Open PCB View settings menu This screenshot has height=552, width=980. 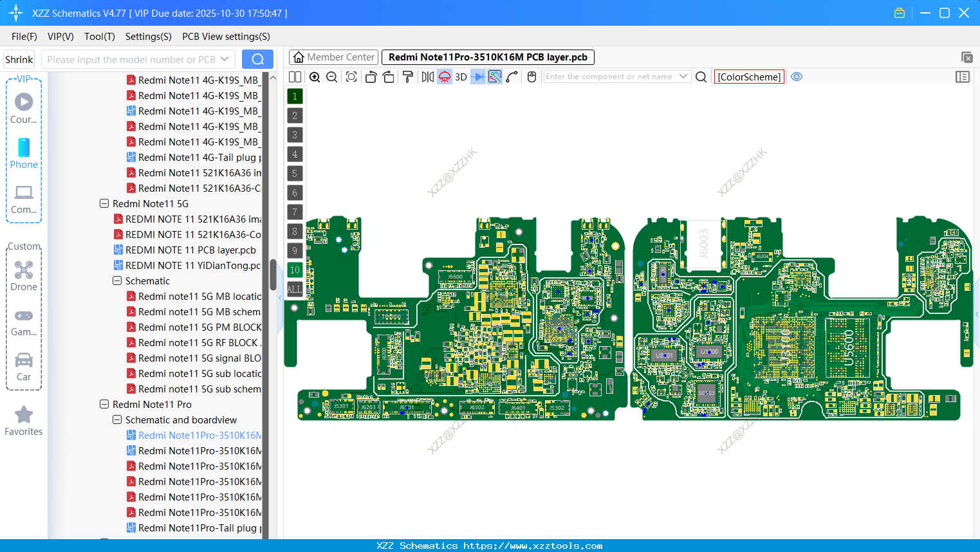[225, 37]
